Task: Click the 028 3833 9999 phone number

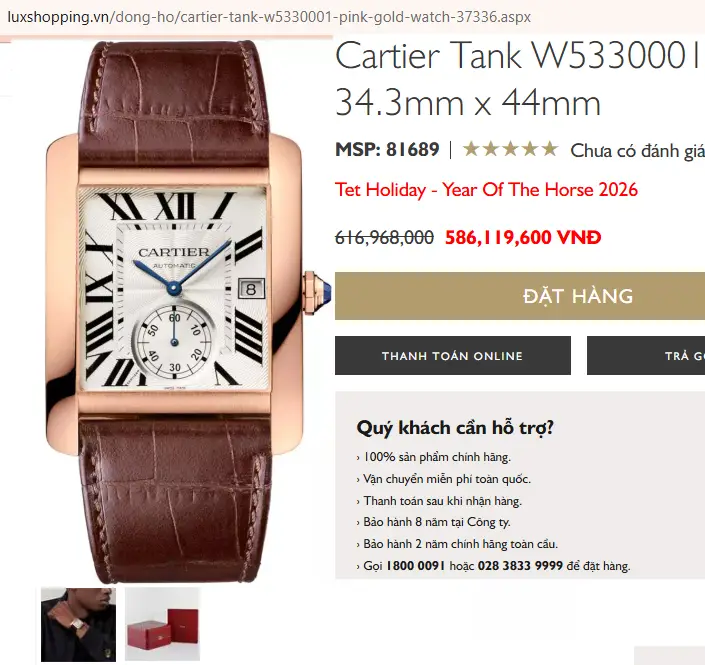Action: [x=520, y=566]
